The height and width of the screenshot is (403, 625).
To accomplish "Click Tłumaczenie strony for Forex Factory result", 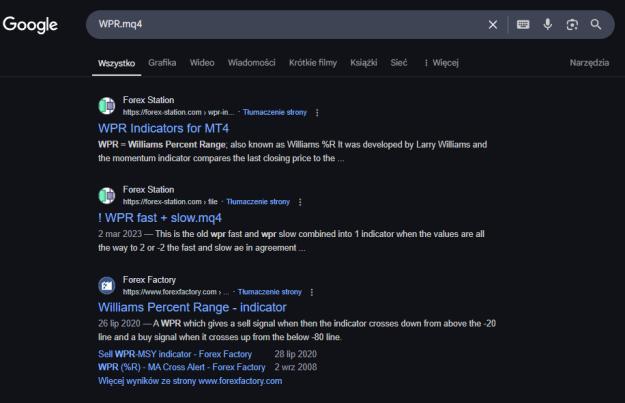I will 270,292.
